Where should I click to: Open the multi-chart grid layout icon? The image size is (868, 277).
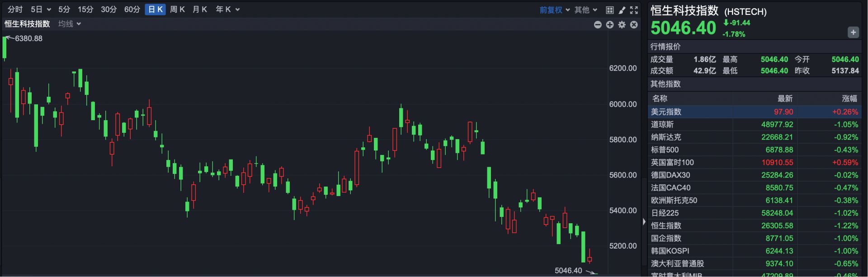click(x=609, y=10)
